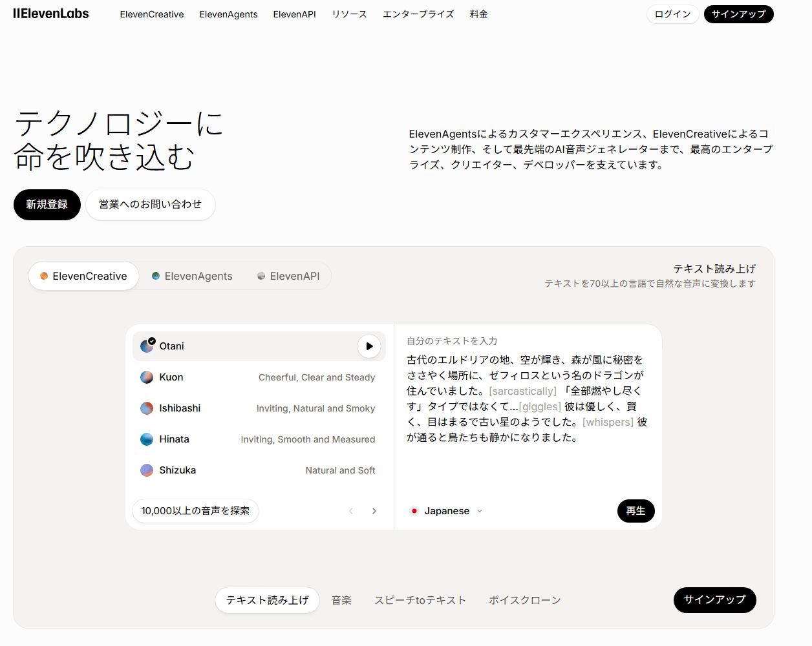Click the 新規登録 button
Viewport: 812px width, 646px height.
[47, 205]
